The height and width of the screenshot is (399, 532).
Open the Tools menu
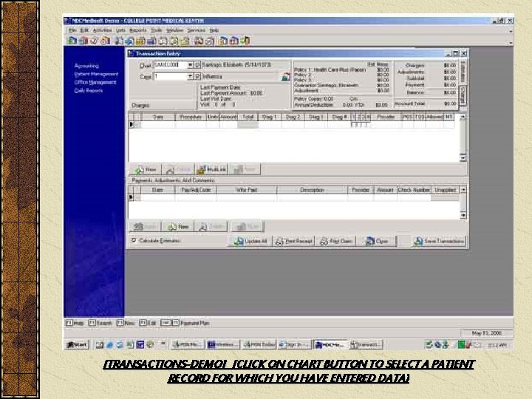(x=156, y=30)
